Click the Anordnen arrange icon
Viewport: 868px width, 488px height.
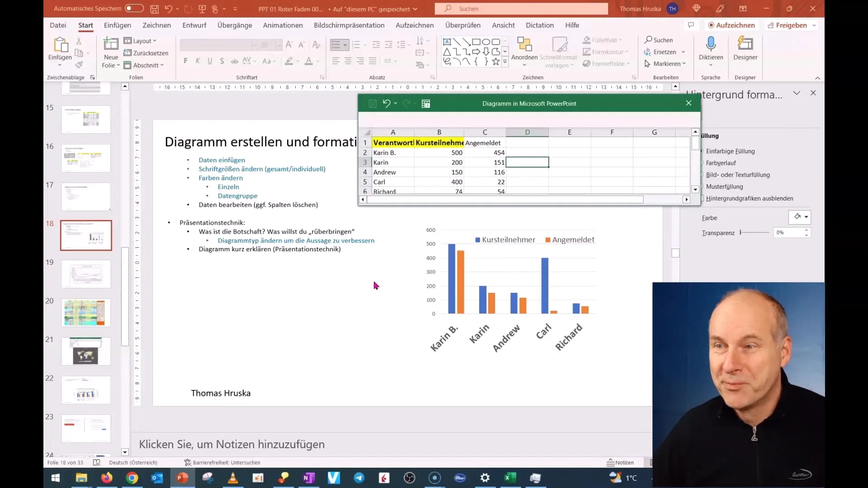click(x=524, y=44)
